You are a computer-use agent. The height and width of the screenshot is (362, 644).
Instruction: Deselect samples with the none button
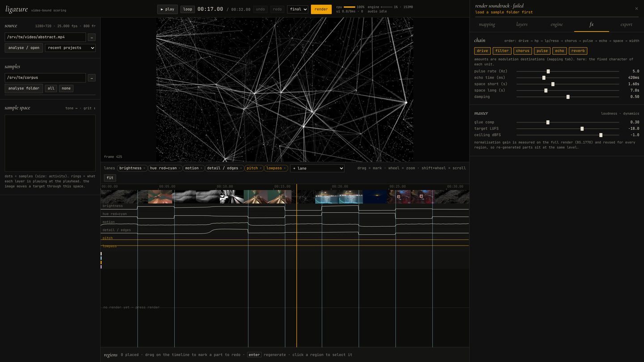66,88
